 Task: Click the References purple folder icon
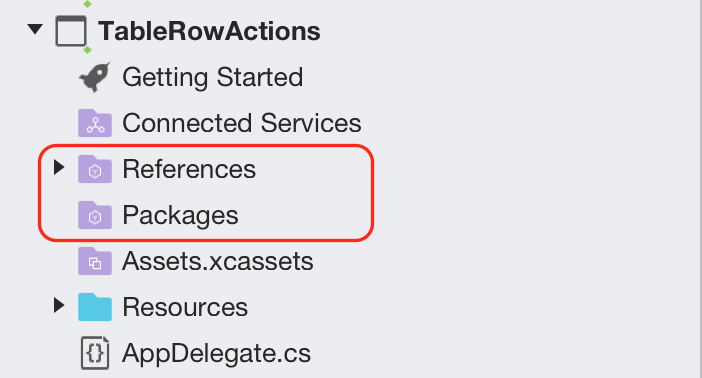95,169
